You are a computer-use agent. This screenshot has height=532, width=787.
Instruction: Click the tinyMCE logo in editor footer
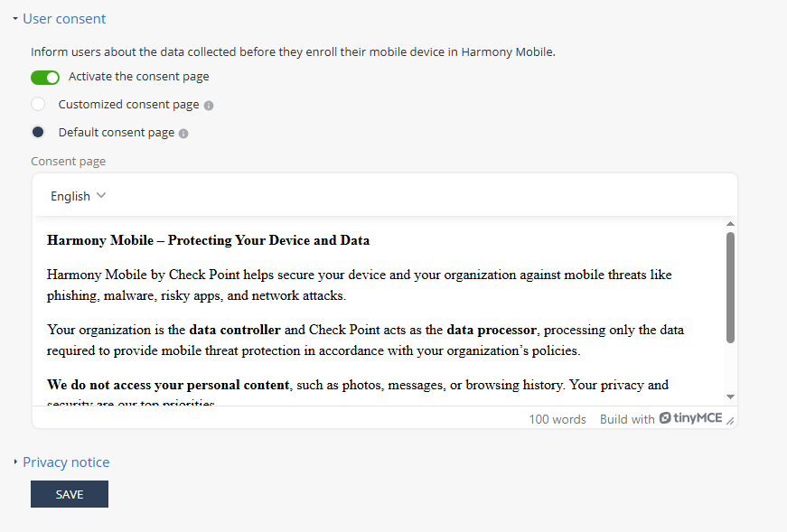pos(690,418)
